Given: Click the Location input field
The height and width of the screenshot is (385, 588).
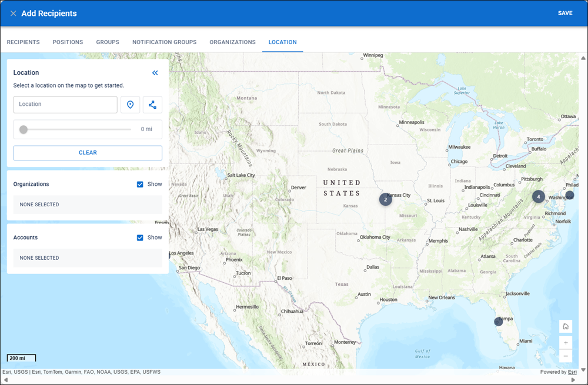Looking at the screenshot, I should 65,105.
